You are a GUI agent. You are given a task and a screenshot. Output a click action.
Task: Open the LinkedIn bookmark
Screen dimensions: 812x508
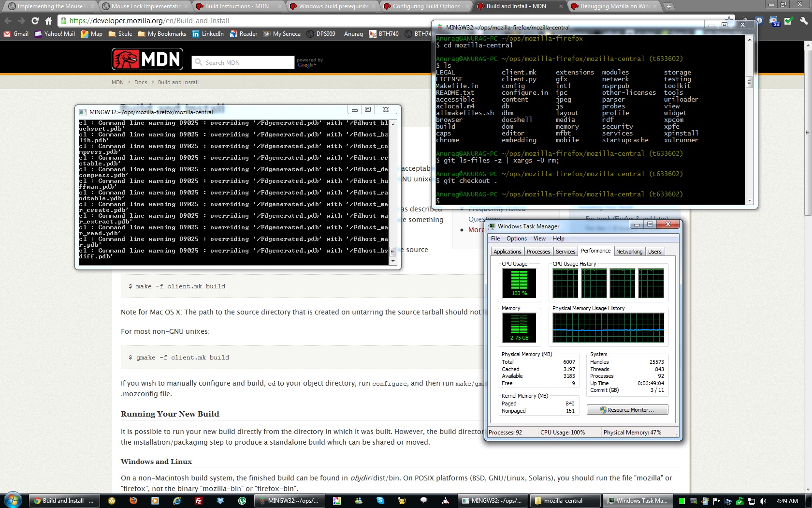208,34
